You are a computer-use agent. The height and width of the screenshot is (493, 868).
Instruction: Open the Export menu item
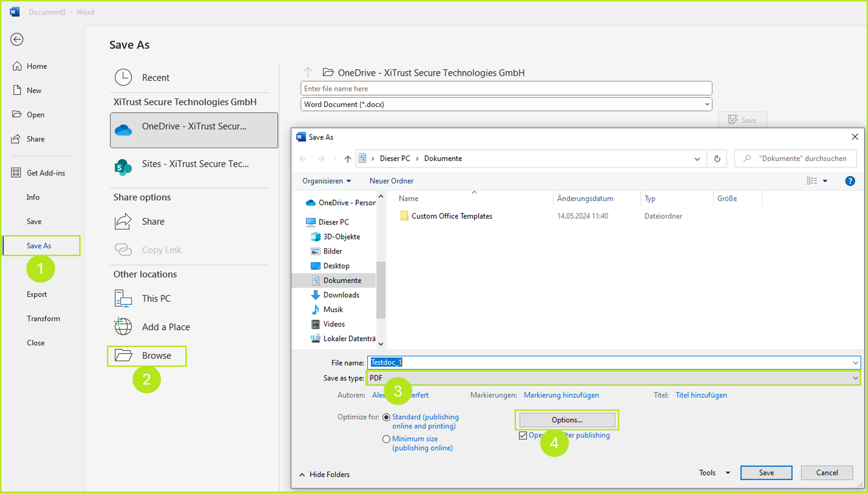pos(37,294)
